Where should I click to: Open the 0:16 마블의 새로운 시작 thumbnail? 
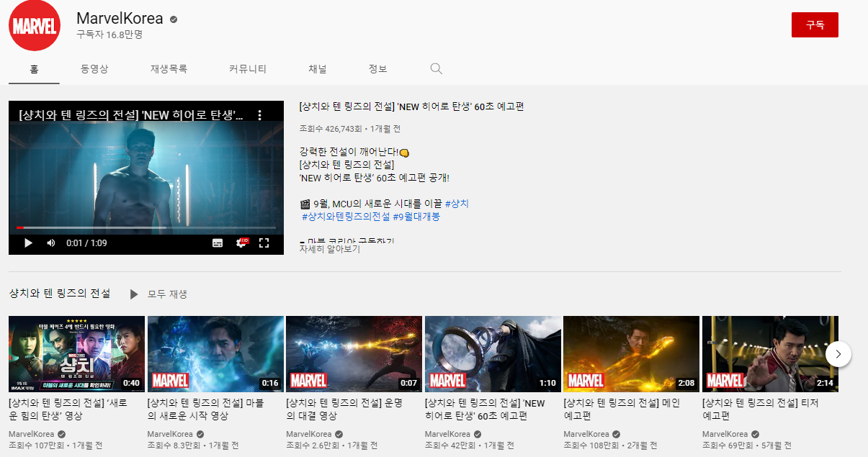(x=215, y=354)
